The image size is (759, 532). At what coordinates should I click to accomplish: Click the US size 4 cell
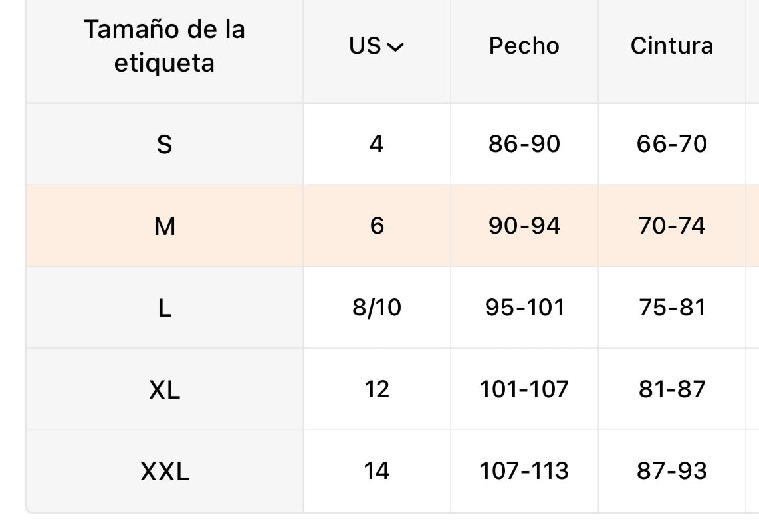click(x=377, y=144)
